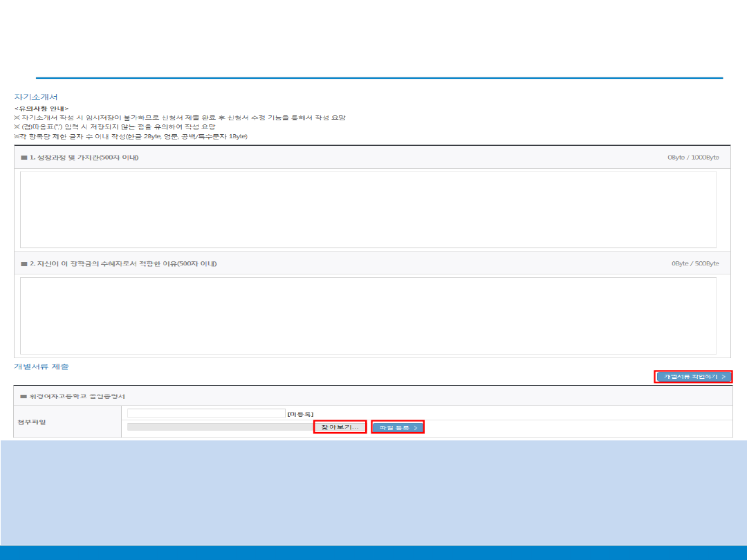Click the 임시저장 불가 notice line
The height and width of the screenshot is (560, 747).
180,118
